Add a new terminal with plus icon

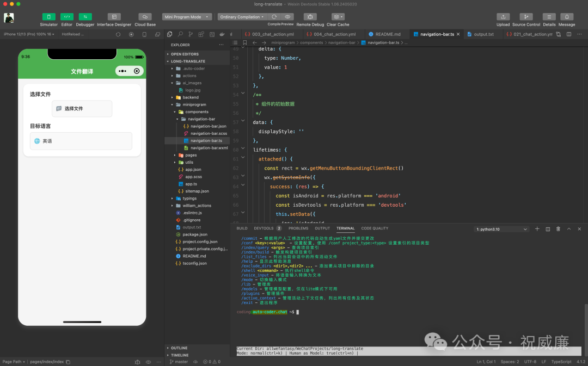point(537,229)
